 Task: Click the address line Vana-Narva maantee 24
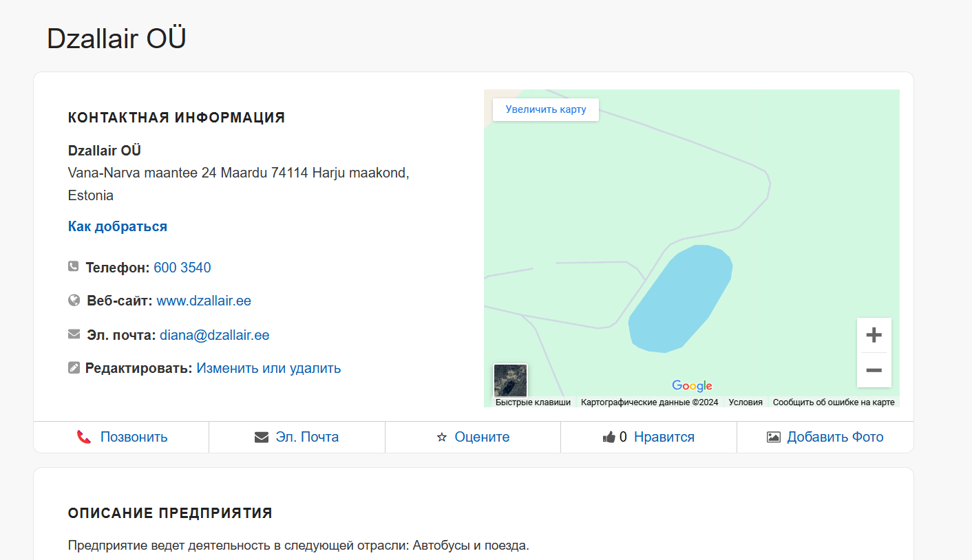[x=239, y=184]
